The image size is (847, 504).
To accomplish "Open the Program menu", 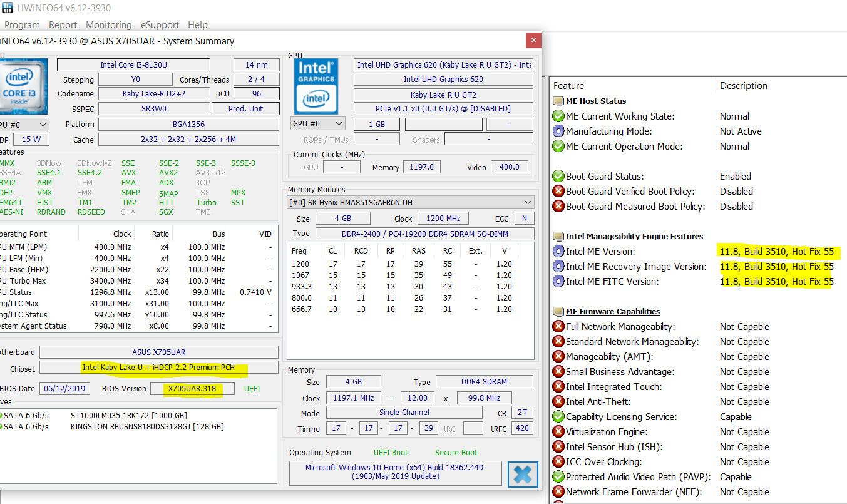I will click(x=22, y=25).
